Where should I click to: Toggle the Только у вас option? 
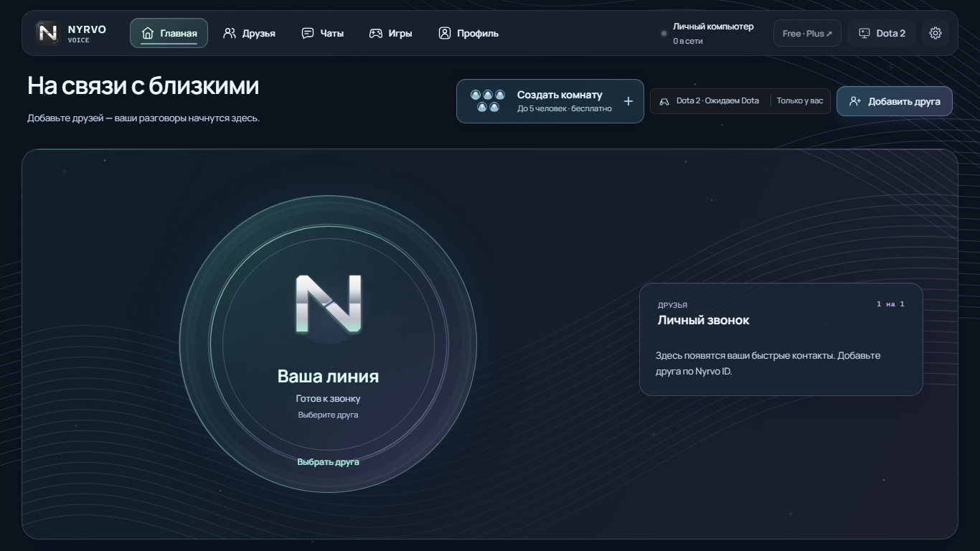800,101
